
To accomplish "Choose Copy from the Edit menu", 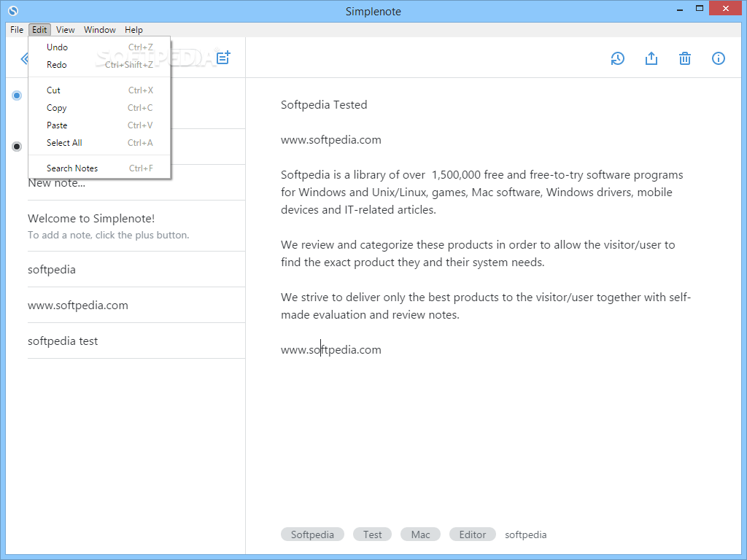I will (99, 108).
